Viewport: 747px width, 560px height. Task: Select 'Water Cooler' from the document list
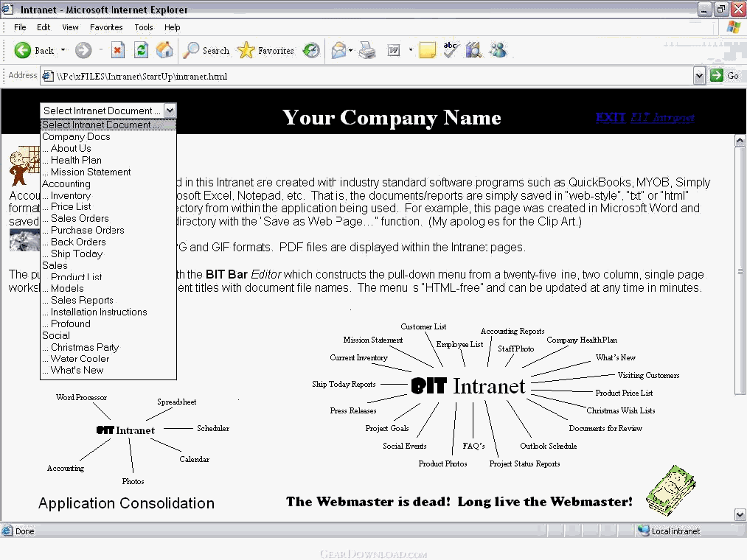(x=108, y=359)
